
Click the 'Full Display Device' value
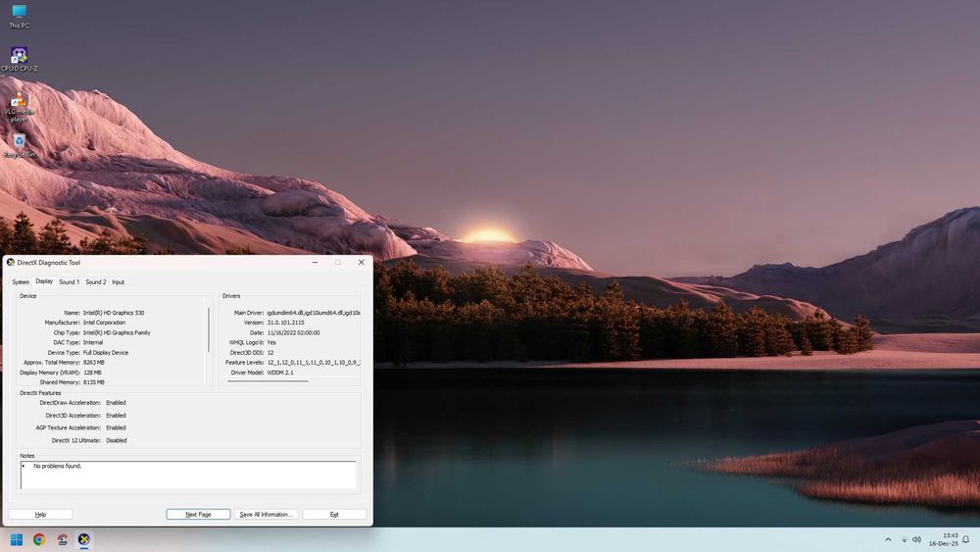point(106,353)
